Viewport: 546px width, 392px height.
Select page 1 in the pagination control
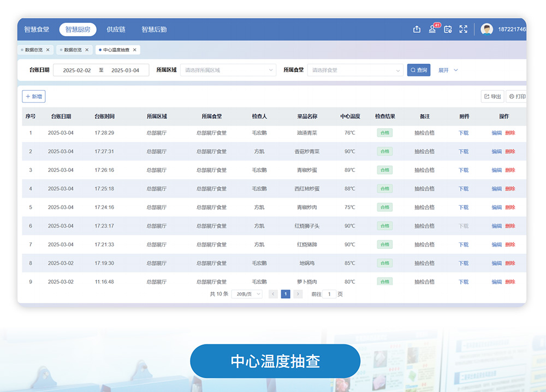point(285,293)
